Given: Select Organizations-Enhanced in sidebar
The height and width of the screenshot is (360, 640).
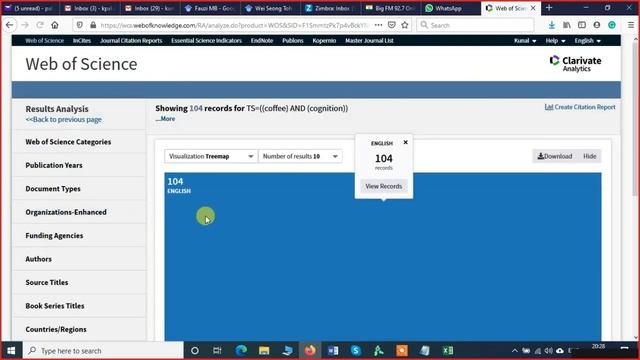Looking at the screenshot, I should 66,212.
